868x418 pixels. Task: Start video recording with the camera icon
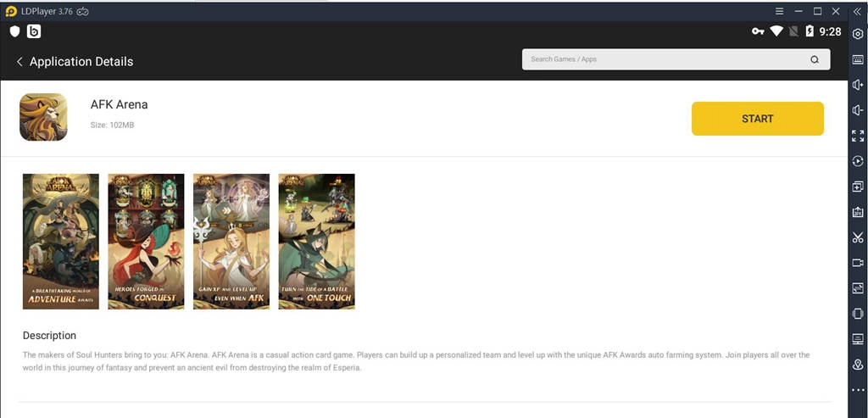pos(858,263)
